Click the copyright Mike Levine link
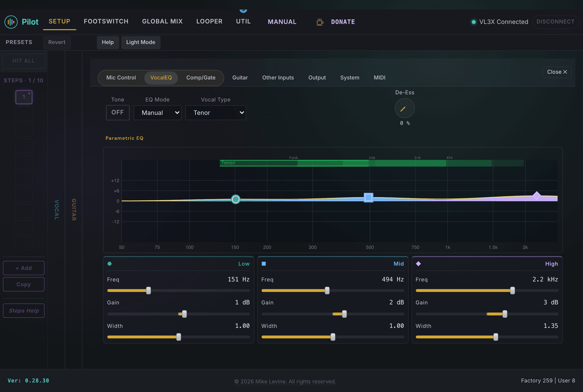The height and width of the screenshot is (392, 583). click(x=285, y=381)
